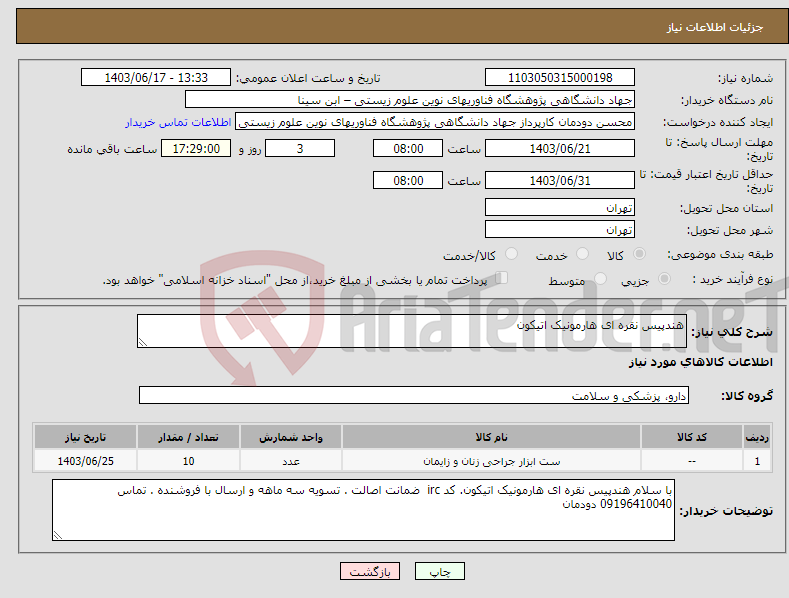The width and height of the screenshot is (789, 598).
Task: Click the استان محل تحویل field تهران
Action: click(560, 207)
